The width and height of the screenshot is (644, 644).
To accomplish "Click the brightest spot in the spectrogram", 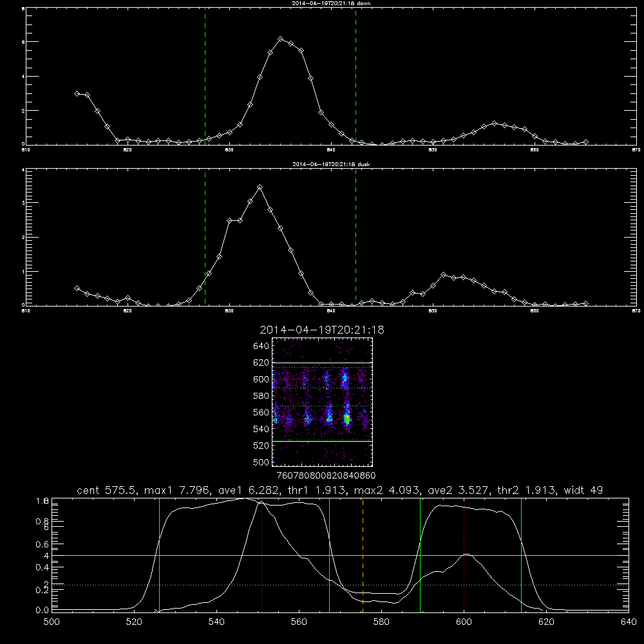I will coord(347,419).
